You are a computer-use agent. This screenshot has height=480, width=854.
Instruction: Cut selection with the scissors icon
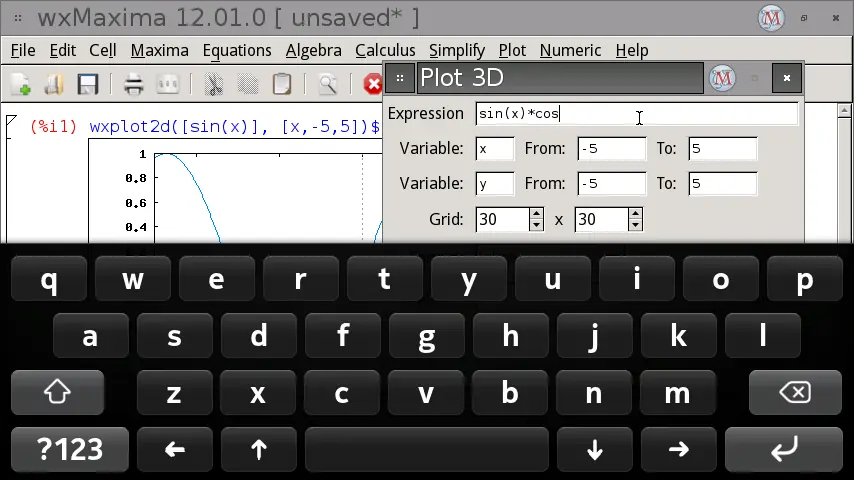click(214, 84)
